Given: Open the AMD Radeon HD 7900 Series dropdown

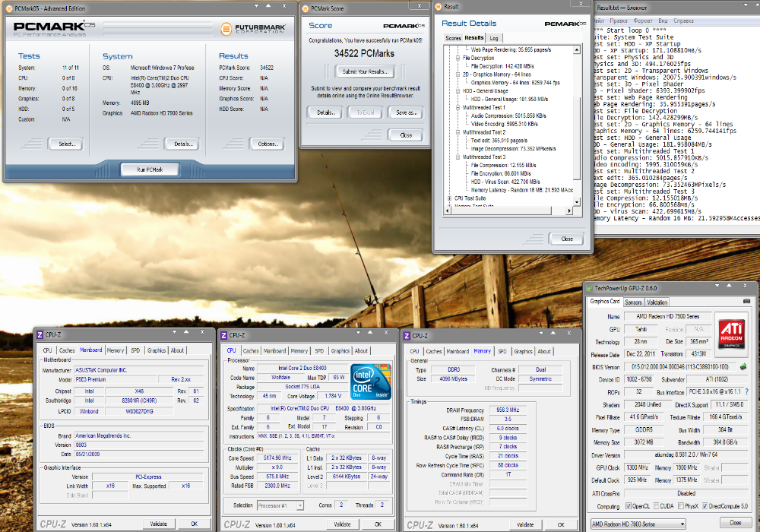Looking at the screenshot, I should point(638,524).
